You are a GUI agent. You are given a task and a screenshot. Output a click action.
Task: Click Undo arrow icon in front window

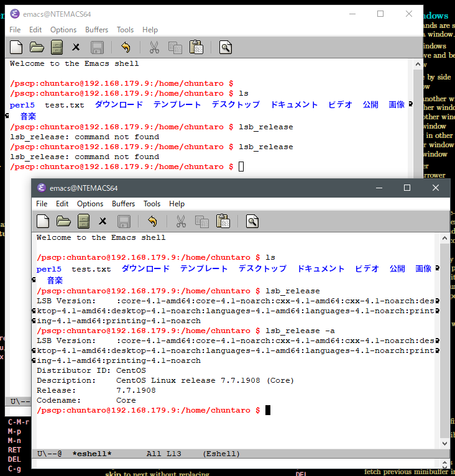click(152, 221)
